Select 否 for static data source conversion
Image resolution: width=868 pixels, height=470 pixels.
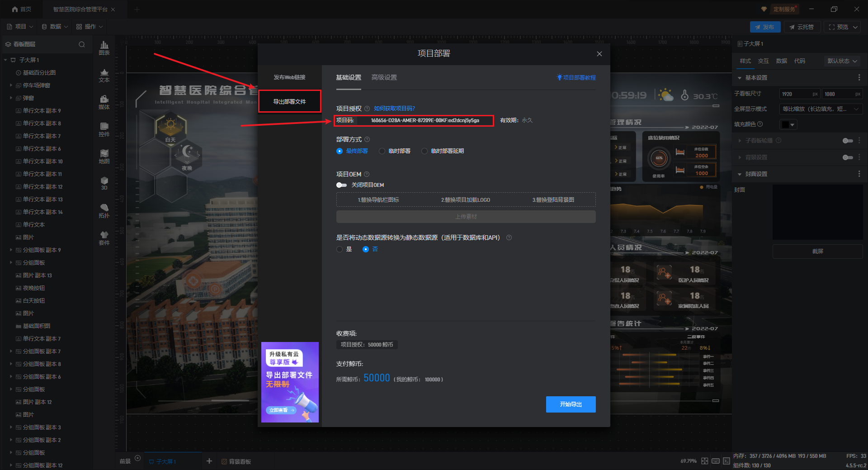[370, 249]
